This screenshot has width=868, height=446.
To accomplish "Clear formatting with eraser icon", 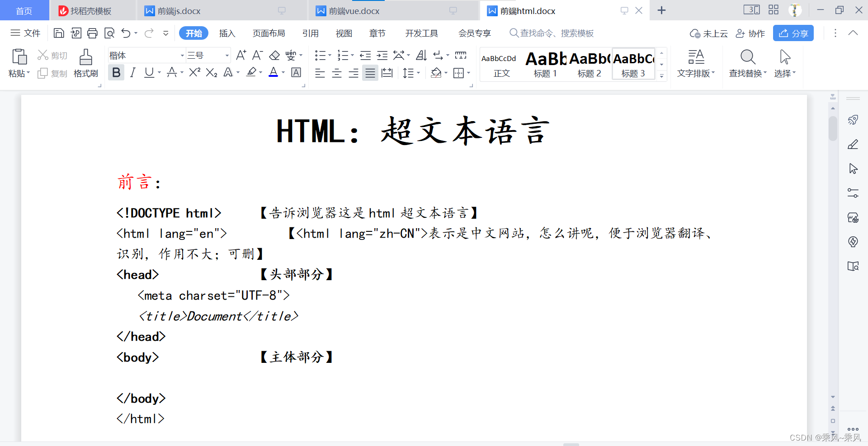I will pos(274,55).
